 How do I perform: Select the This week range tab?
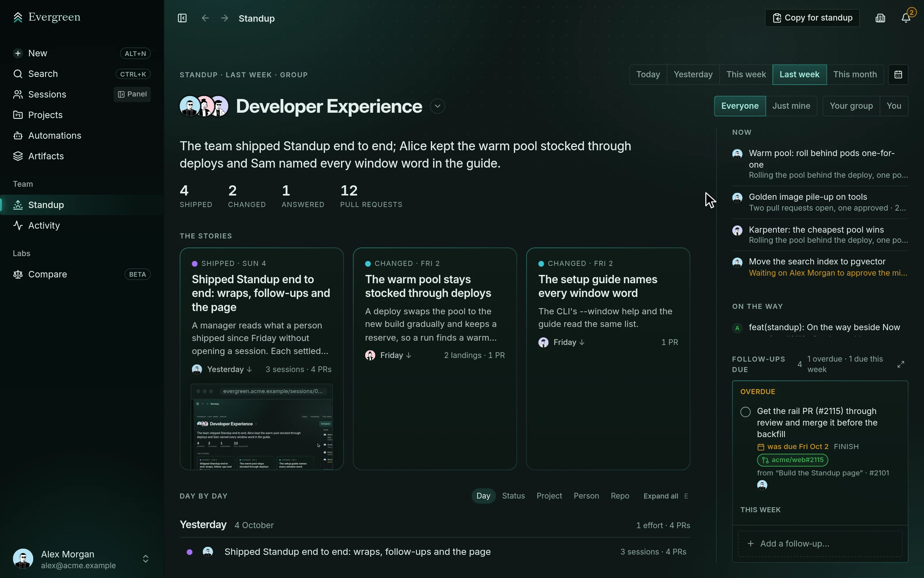[746, 74]
